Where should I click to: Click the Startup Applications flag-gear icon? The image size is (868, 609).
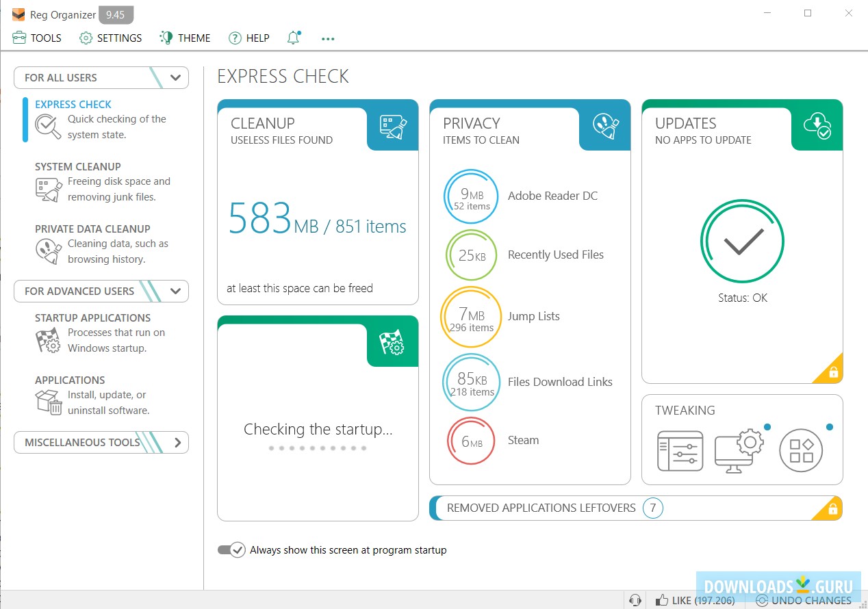[x=48, y=340]
